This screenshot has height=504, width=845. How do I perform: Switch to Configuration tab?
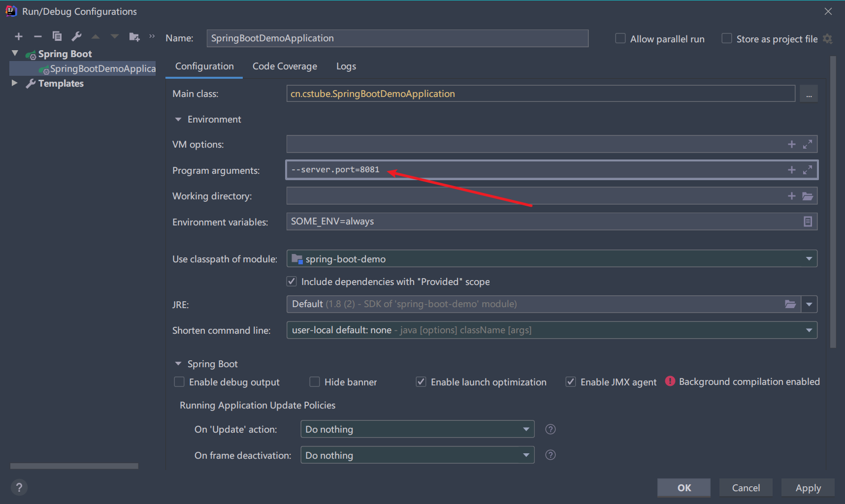pyautogui.click(x=204, y=66)
